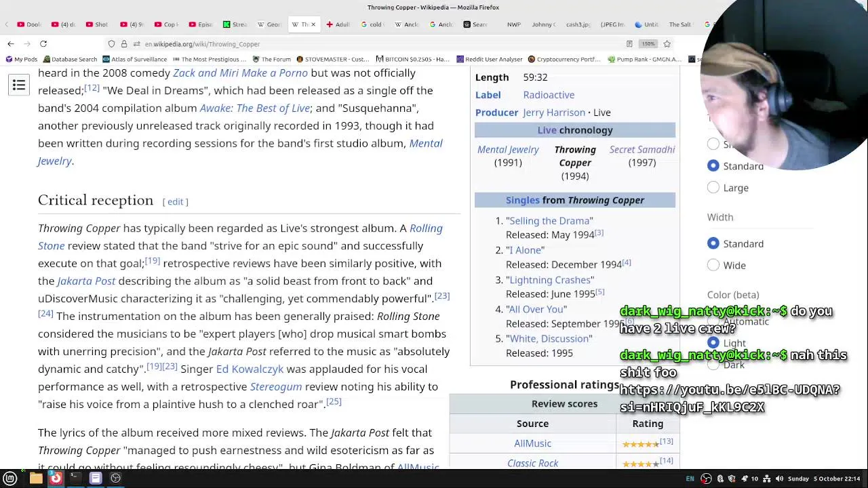Click the forward navigation arrow

(x=27, y=44)
